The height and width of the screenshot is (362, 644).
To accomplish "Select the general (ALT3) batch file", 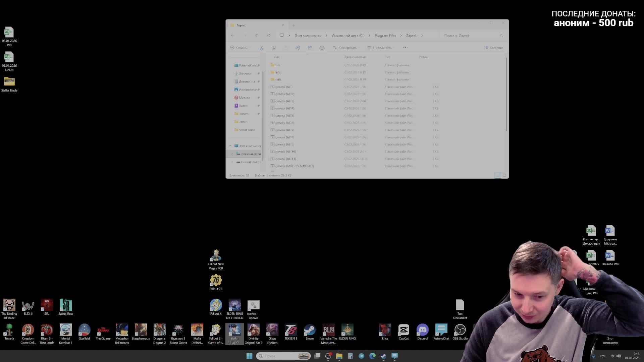I will [x=284, y=101].
